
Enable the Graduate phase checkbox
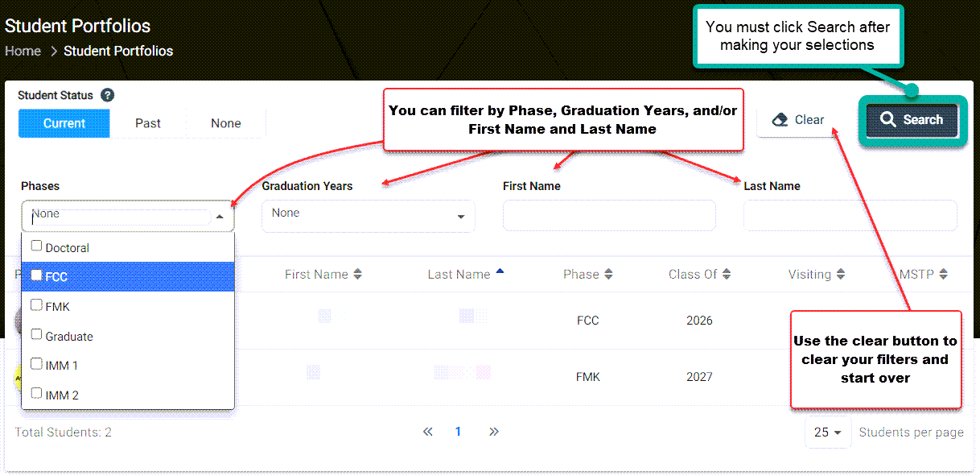click(36, 335)
